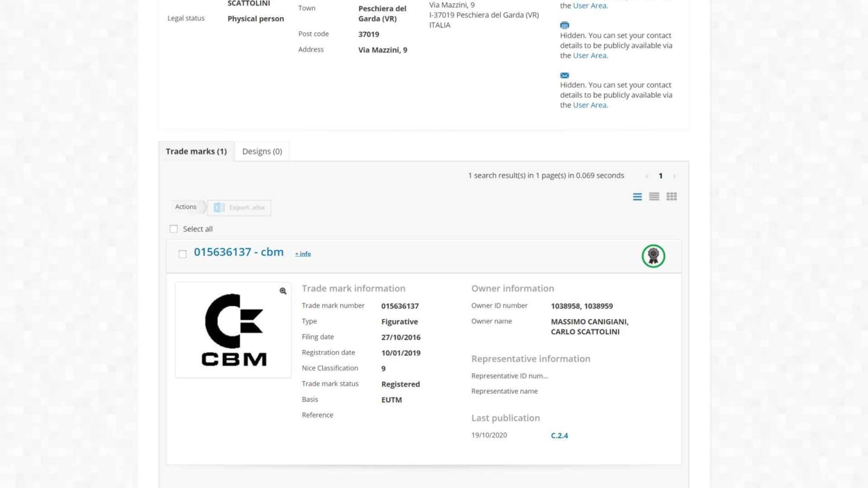
Task: Open the 015636137 - cbm trade mark link
Action: 239,252
